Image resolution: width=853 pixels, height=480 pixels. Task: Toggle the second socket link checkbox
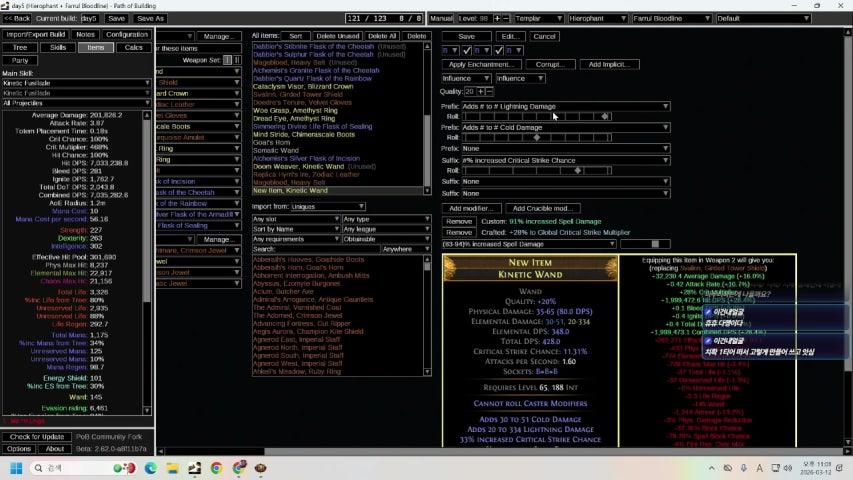[x=497, y=50]
